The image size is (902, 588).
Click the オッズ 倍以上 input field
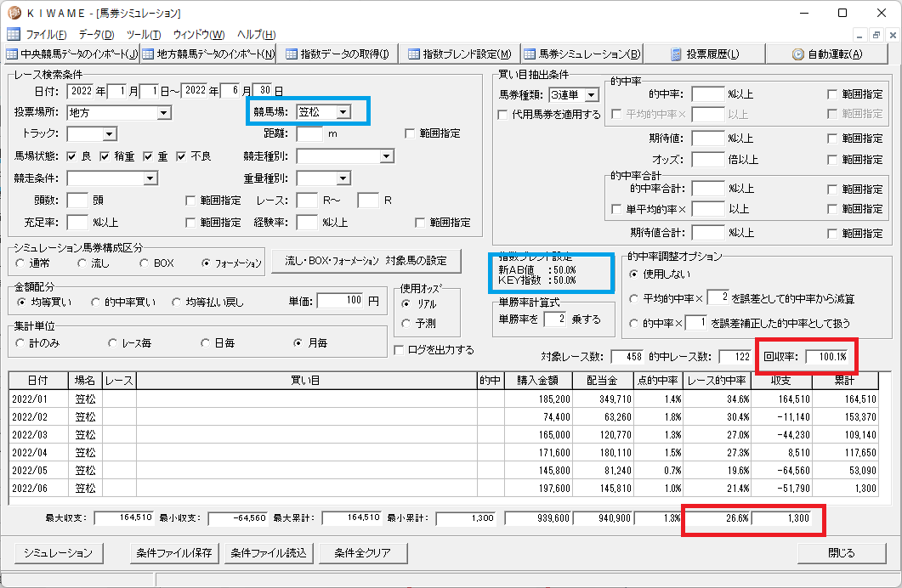point(707,160)
